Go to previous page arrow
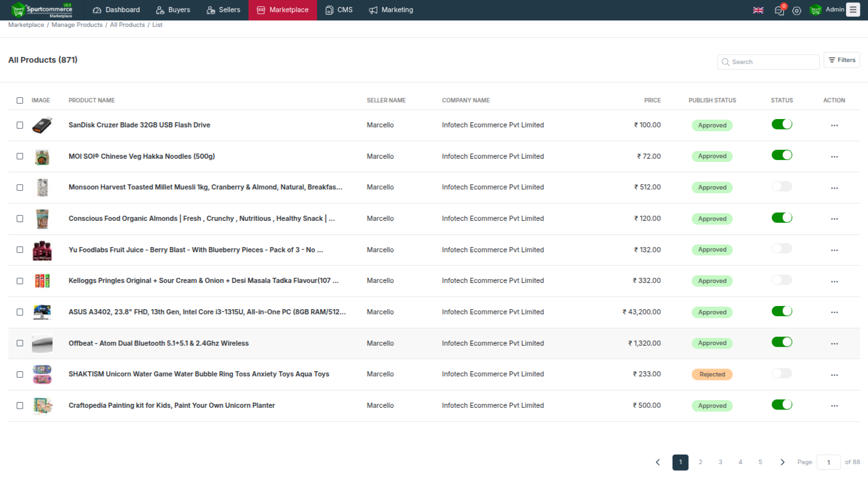 (658, 462)
